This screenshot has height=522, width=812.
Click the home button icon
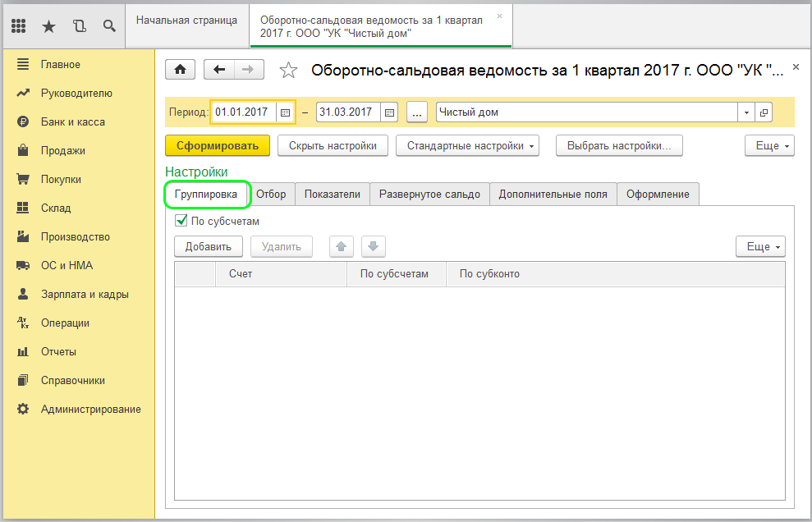[180, 71]
